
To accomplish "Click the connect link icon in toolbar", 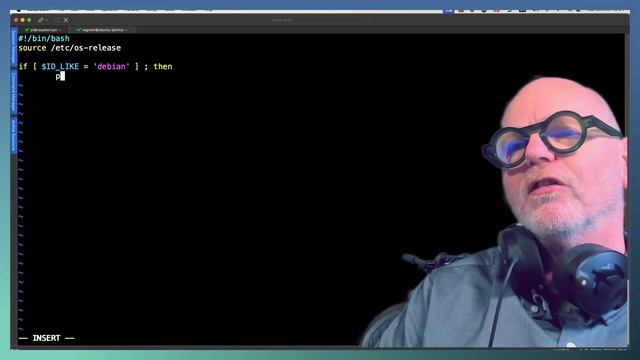I will click(41, 20).
